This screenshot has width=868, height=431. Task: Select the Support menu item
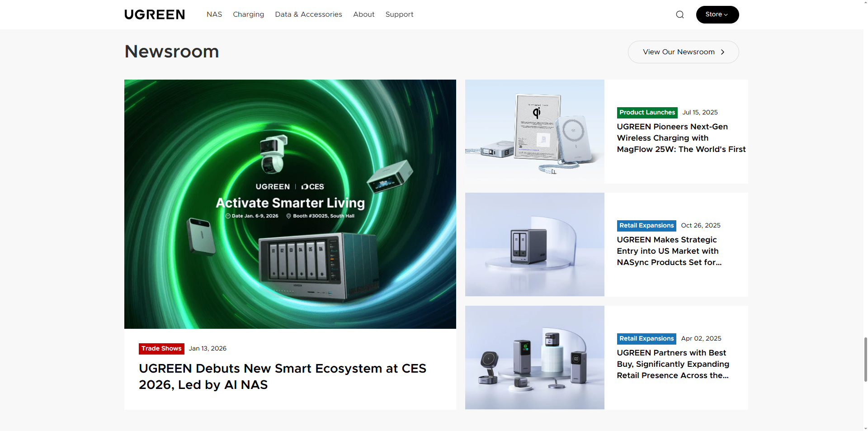tap(399, 14)
